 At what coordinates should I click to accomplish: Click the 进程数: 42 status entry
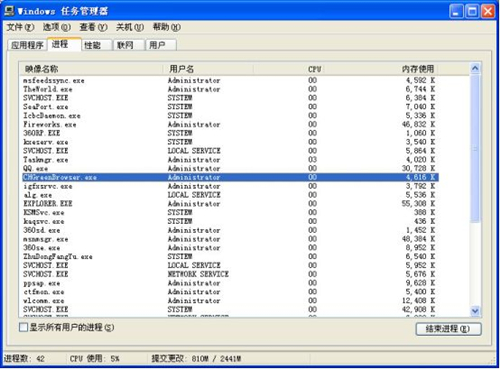(x=24, y=359)
